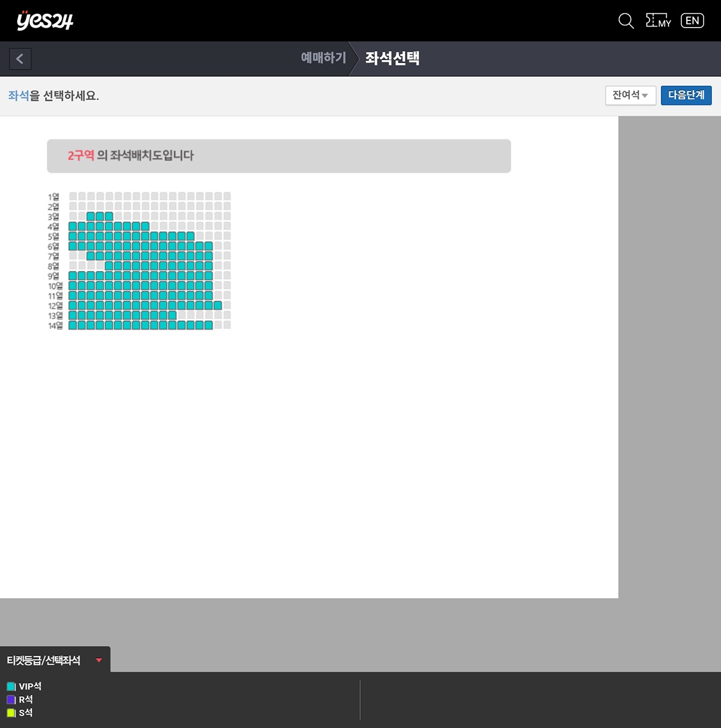This screenshot has height=728, width=721.
Task: Click the 예매하기 breadcrumb step
Action: tap(323, 58)
